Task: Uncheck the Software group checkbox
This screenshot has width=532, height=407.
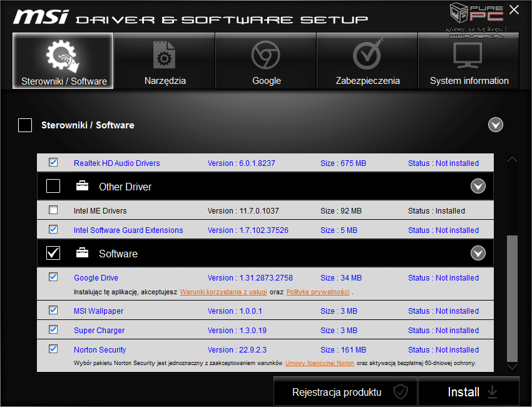Action: tap(53, 253)
